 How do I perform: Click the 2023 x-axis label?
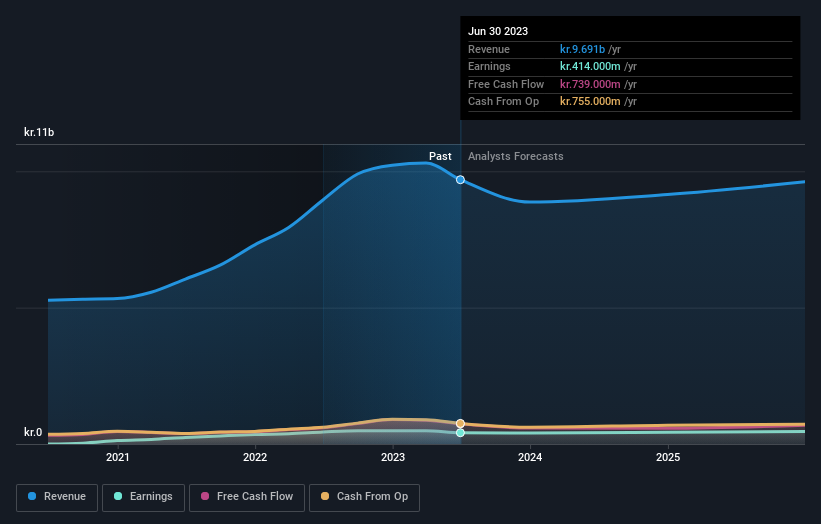393,457
